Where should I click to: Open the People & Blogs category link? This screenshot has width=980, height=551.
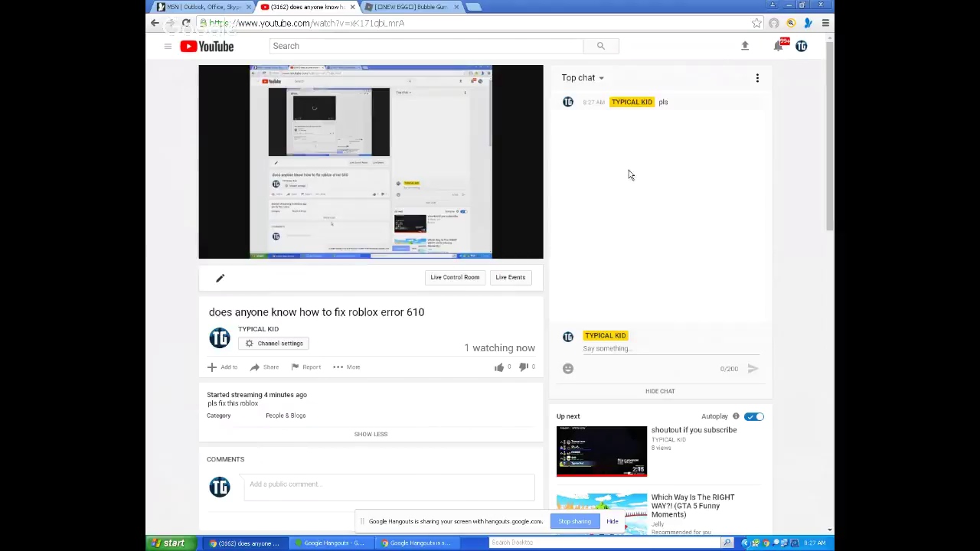pyautogui.click(x=286, y=416)
